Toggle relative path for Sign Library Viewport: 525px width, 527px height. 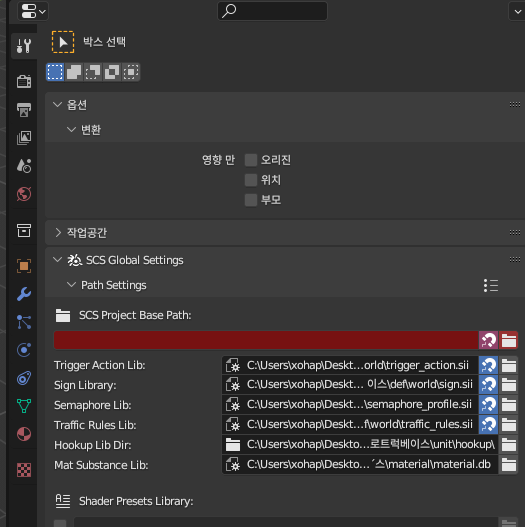point(488,385)
